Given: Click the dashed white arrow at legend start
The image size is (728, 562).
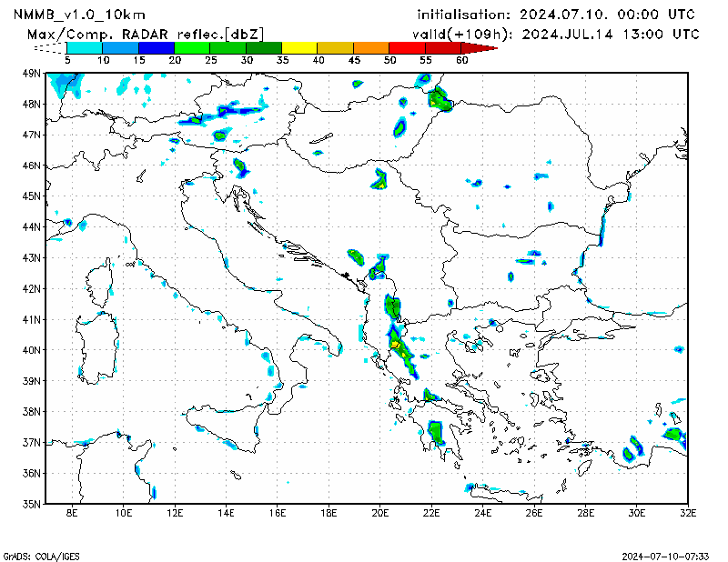Looking at the screenshot, I should tap(50, 46).
